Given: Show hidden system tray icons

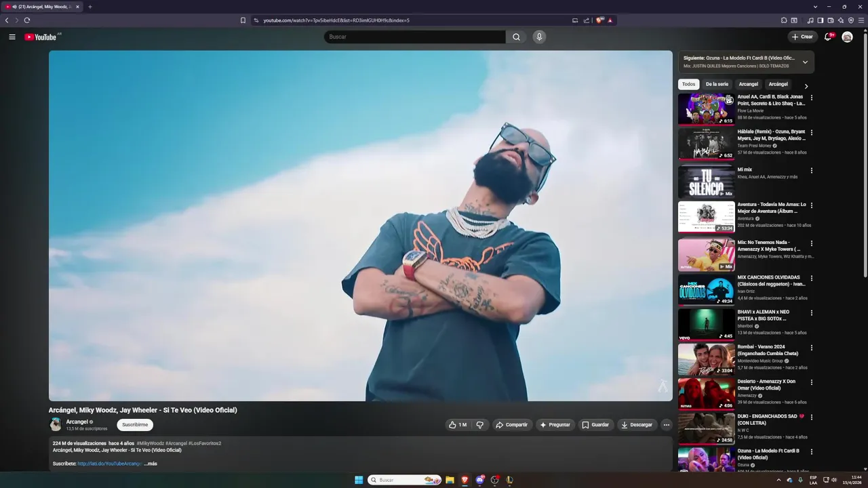Looking at the screenshot, I should [778, 480].
